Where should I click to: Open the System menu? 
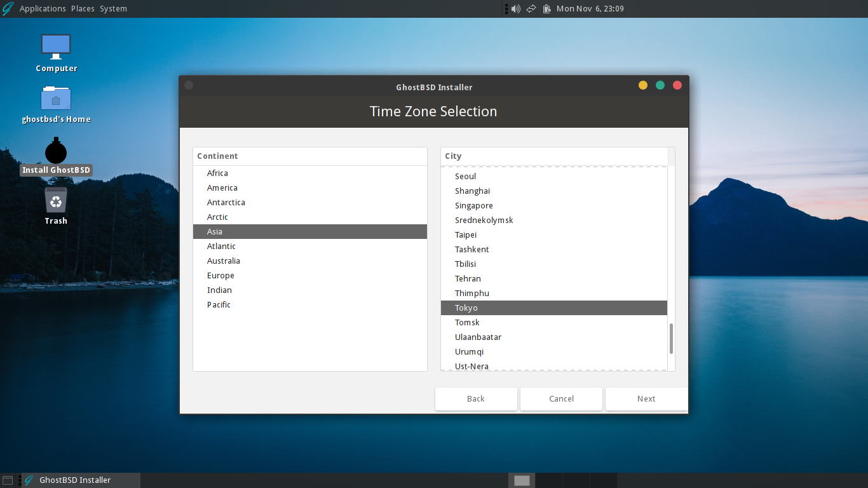click(x=113, y=9)
